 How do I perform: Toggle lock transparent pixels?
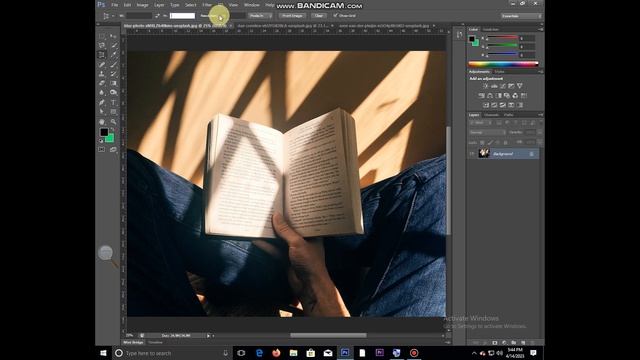[482, 142]
